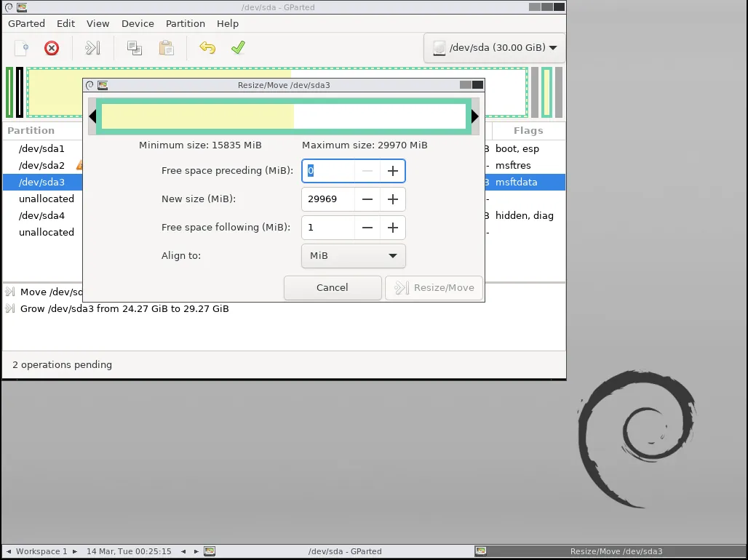Decrease Free space following with the minus button
Image resolution: width=748 pixels, height=560 pixels.
coord(367,227)
